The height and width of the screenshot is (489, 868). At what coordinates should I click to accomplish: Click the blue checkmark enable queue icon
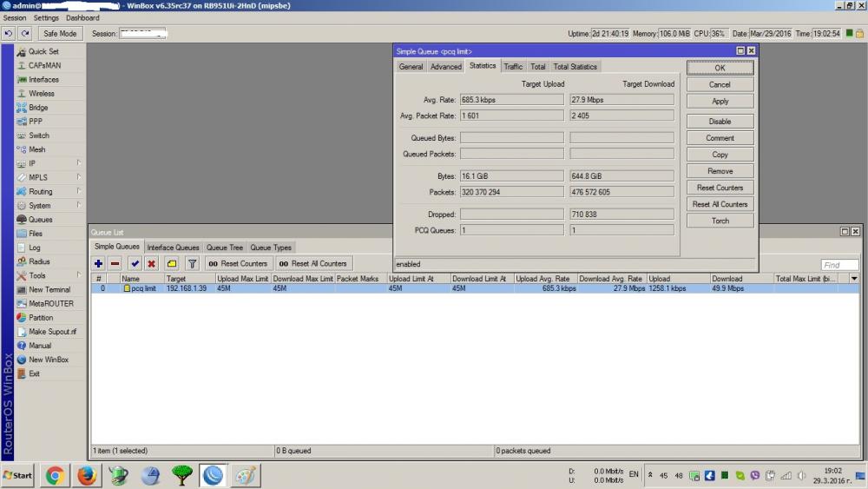pyautogui.click(x=135, y=263)
